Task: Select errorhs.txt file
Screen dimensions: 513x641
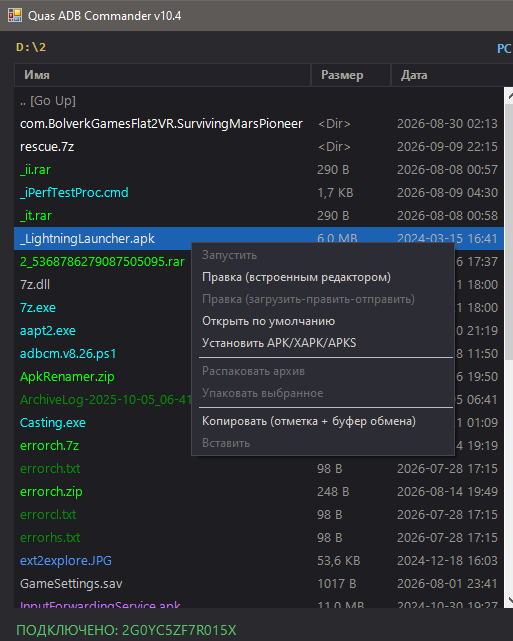Action: coord(259,538)
